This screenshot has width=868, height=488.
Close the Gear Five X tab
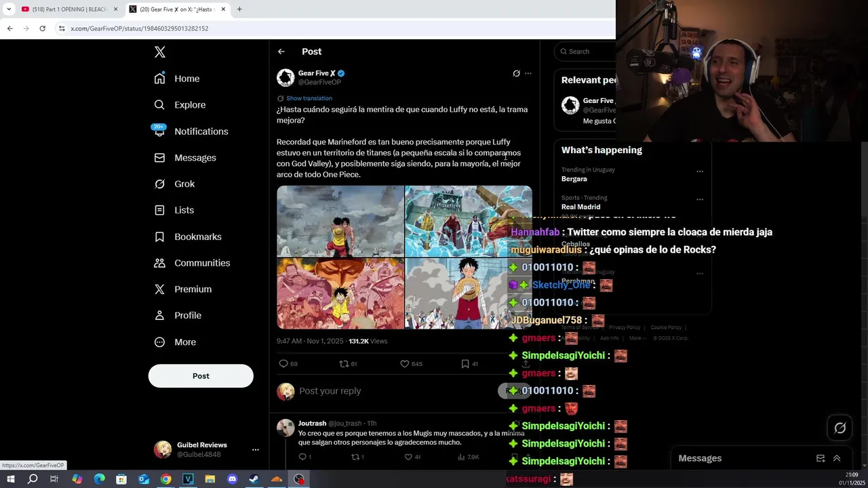(224, 9)
